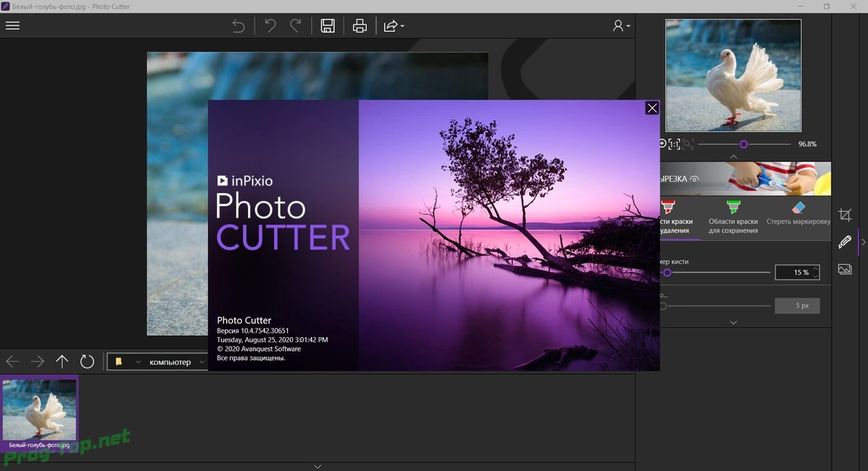Navigate back in file browser
The image size is (868, 471).
(12, 361)
